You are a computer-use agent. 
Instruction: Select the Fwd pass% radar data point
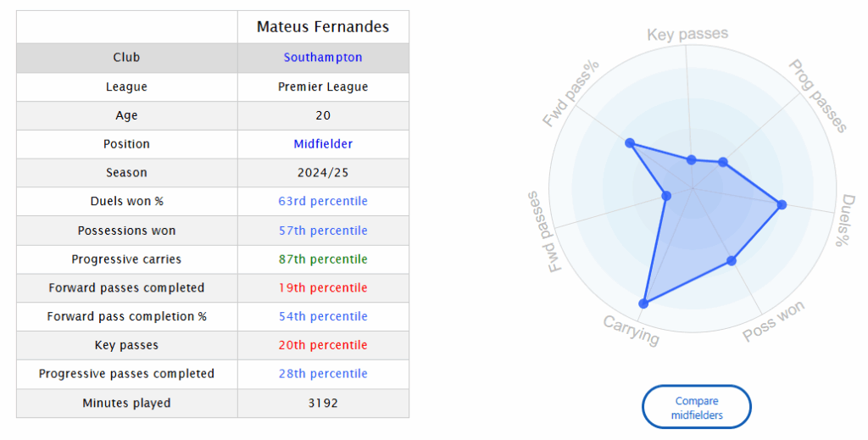[x=630, y=142]
